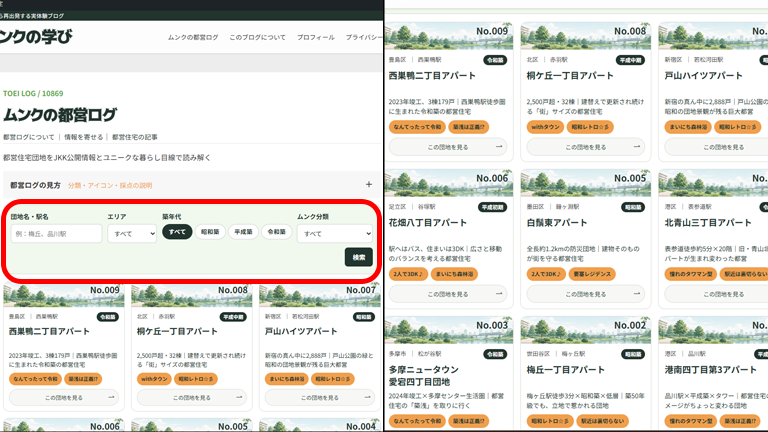768x432 pixels.
Task: Click No.005 thumbnail in right panel
Action: [585, 183]
